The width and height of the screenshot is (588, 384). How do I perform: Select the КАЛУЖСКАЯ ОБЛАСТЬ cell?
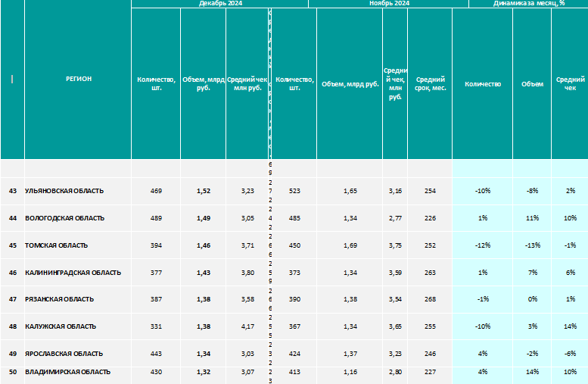(78, 326)
